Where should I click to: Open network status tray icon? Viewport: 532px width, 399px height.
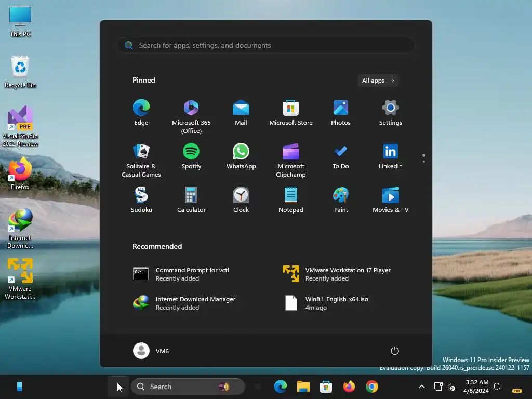click(x=438, y=387)
